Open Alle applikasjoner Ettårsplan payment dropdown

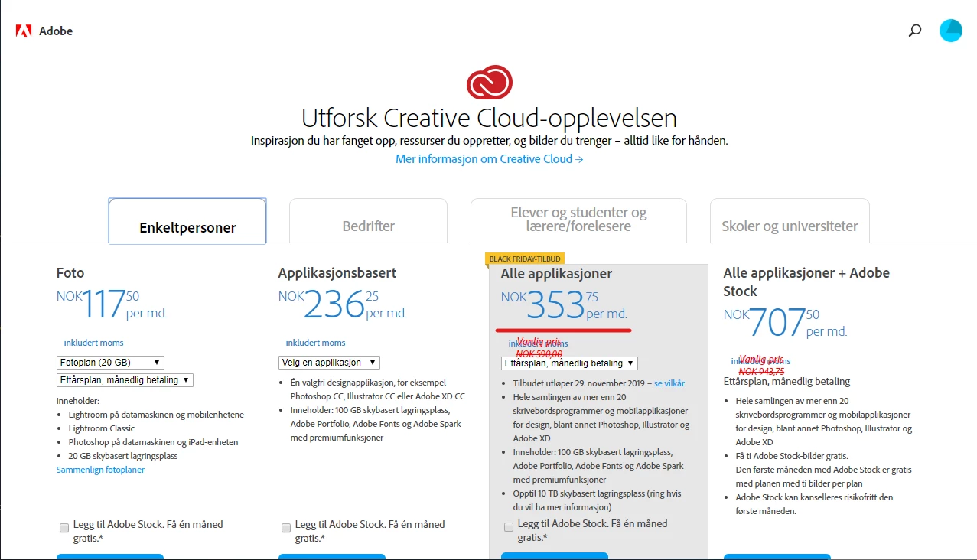(x=569, y=363)
